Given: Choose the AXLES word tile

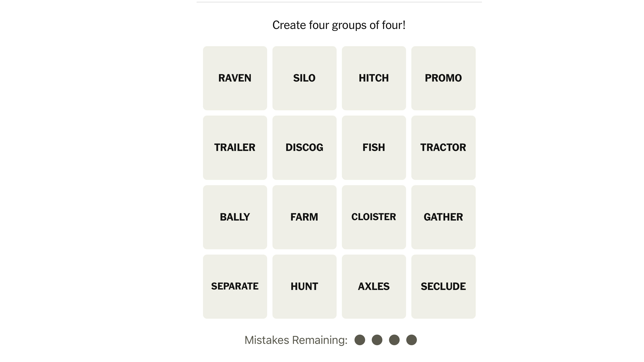Looking at the screenshot, I should (x=374, y=287).
